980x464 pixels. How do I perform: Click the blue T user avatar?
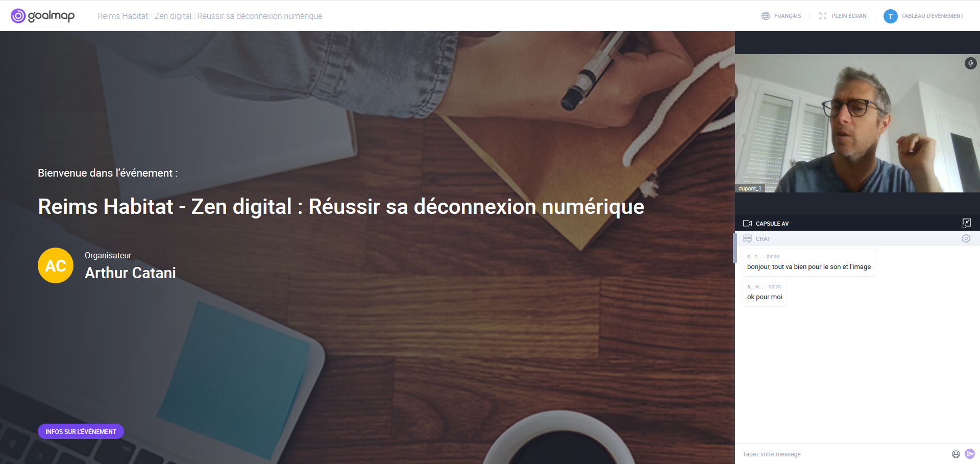click(890, 16)
